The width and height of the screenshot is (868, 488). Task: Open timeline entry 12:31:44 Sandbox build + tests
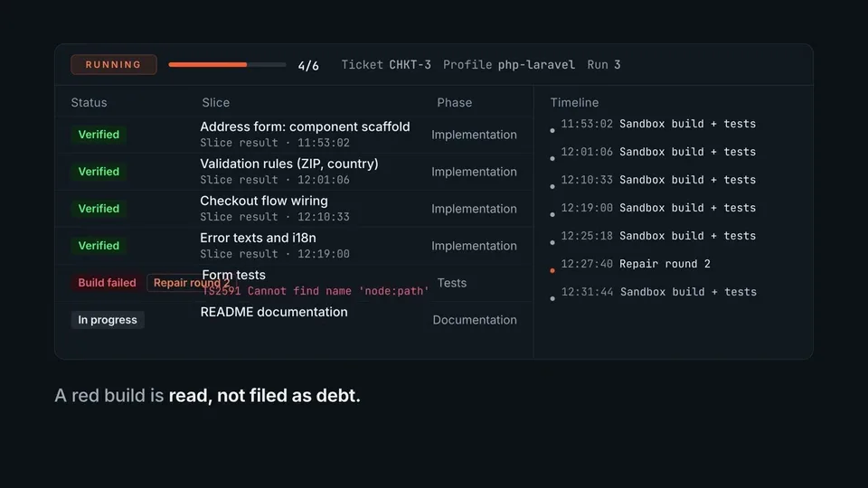pyautogui.click(x=659, y=292)
